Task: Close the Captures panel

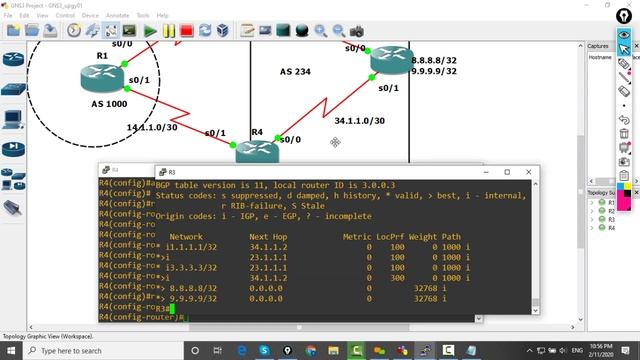Action: (x=636, y=46)
